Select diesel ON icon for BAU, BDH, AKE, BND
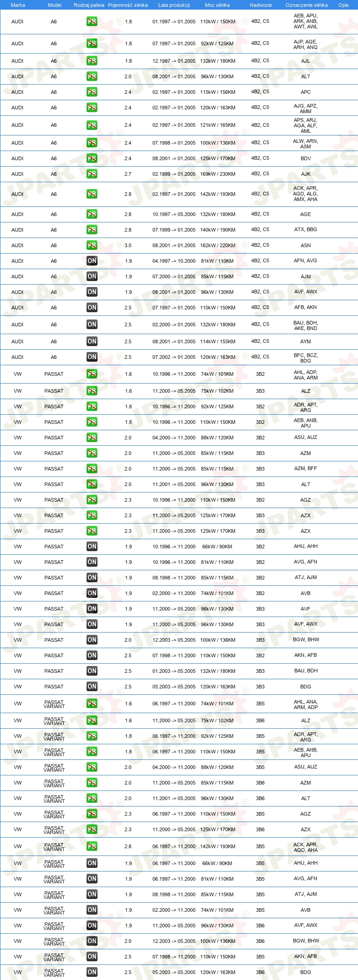This screenshot has height=980, width=358. 92,325
